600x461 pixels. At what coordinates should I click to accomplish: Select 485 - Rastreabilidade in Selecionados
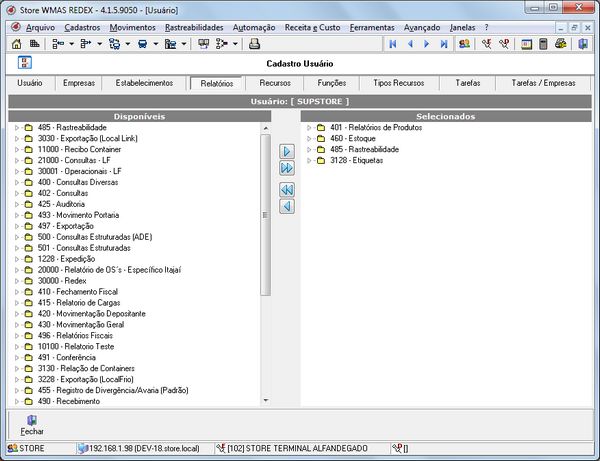(x=364, y=150)
